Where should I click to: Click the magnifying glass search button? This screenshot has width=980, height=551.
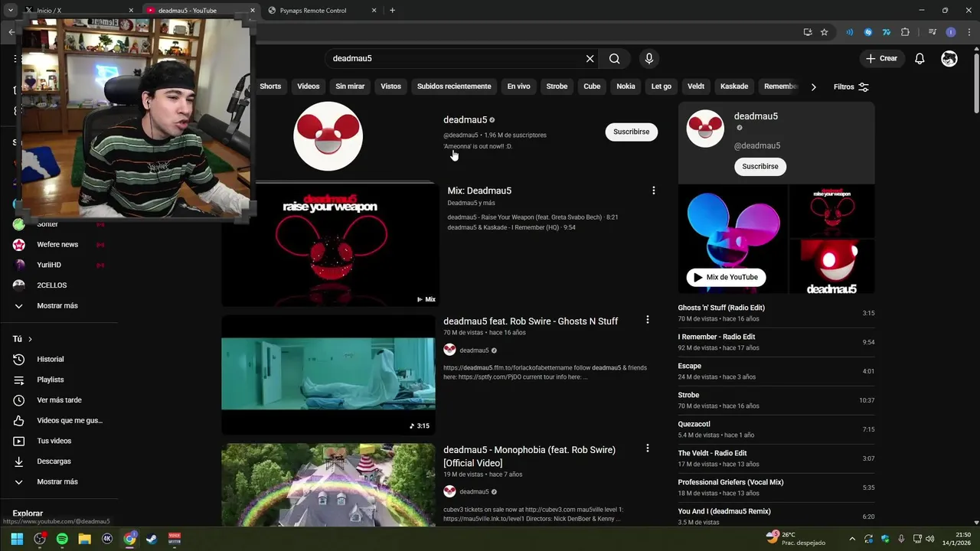click(614, 58)
